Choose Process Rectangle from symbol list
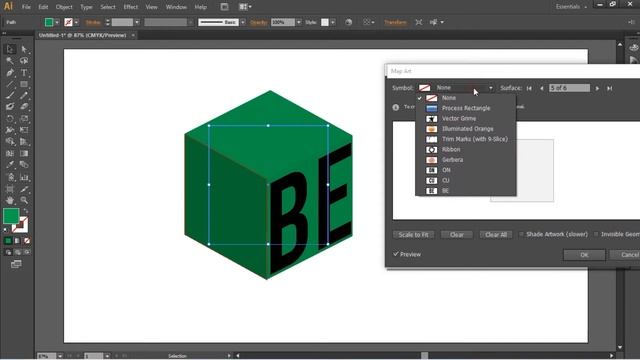The height and width of the screenshot is (360, 640). 466,108
